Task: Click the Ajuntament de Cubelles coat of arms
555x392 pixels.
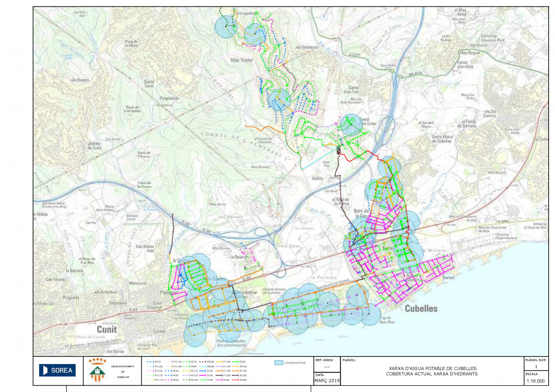Action: click(x=96, y=370)
